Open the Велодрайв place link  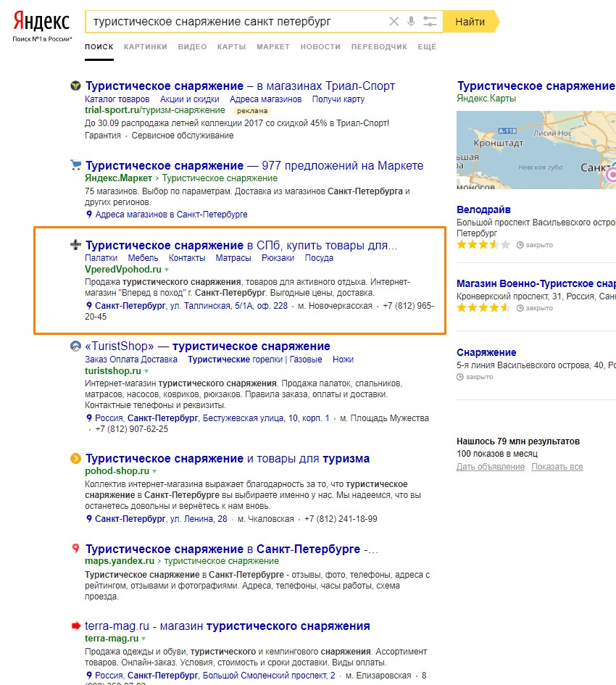pos(483,209)
